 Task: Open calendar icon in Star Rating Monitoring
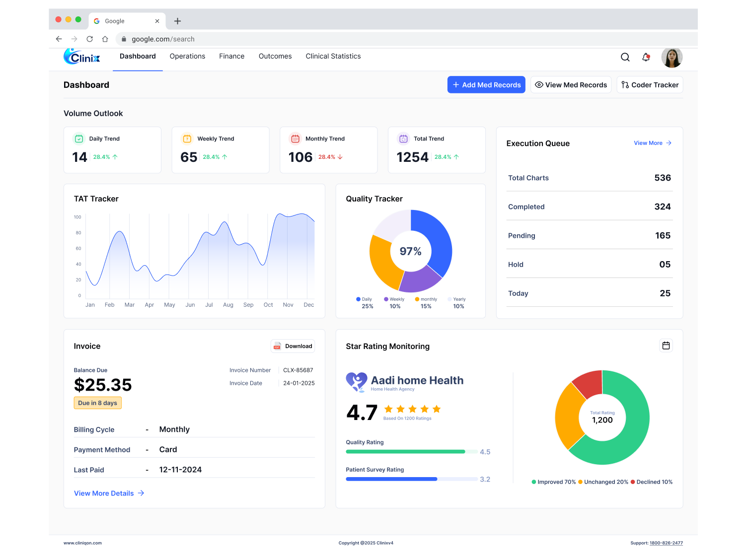(666, 346)
